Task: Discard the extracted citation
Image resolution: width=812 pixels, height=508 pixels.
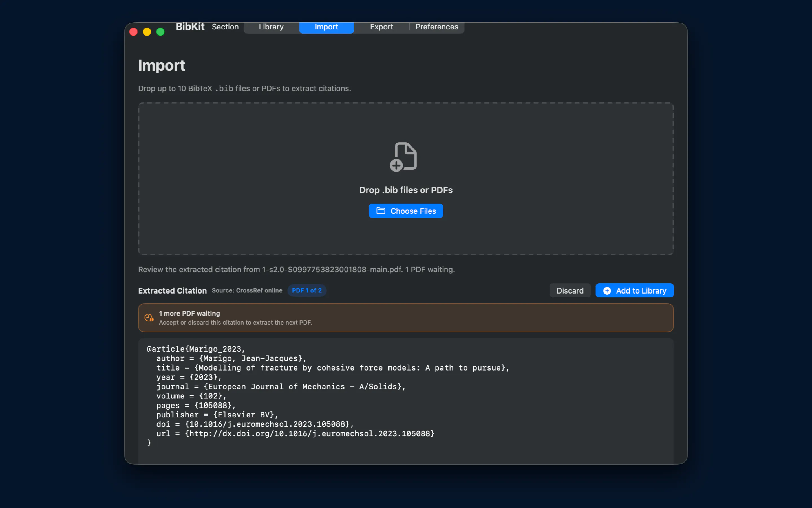Action: pyautogui.click(x=570, y=291)
